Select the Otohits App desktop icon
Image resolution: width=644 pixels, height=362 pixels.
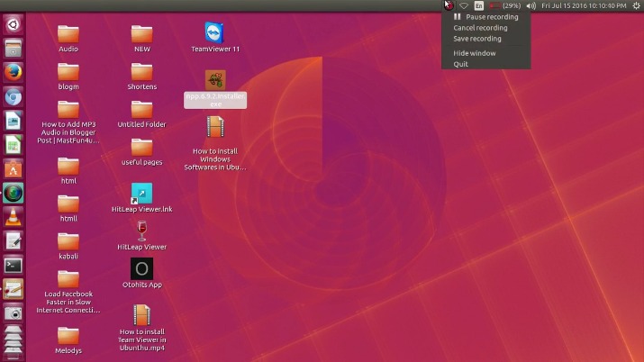click(141, 269)
